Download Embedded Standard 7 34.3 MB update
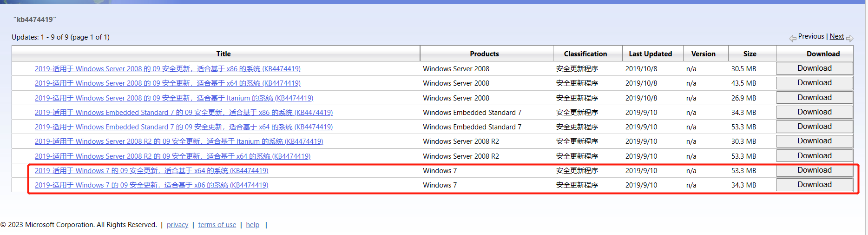The image size is (868, 235). tap(814, 112)
